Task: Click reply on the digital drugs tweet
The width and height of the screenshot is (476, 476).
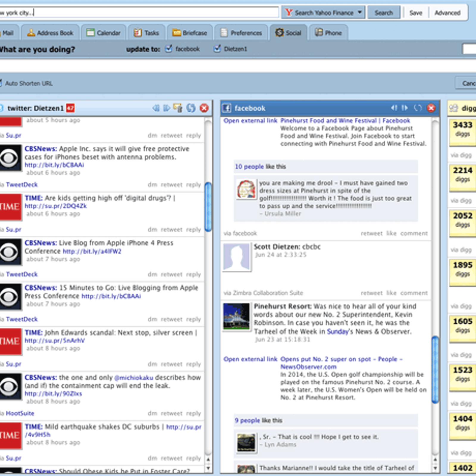Action: click(x=193, y=230)
